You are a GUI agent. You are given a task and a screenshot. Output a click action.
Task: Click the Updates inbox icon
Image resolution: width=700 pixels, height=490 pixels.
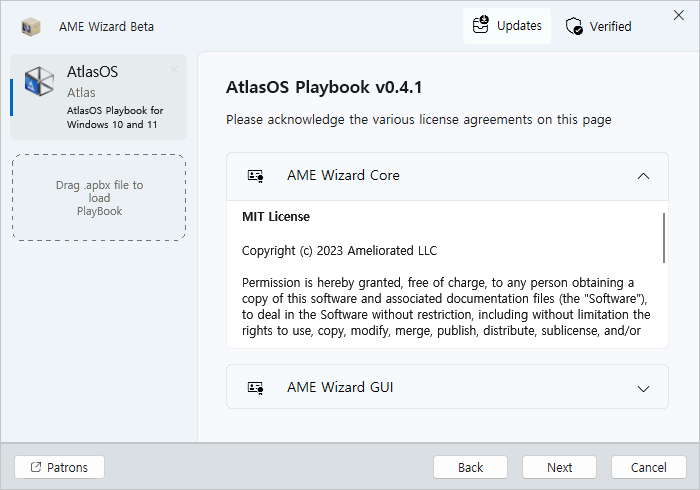pyautogui.click(x=481, y=25)
